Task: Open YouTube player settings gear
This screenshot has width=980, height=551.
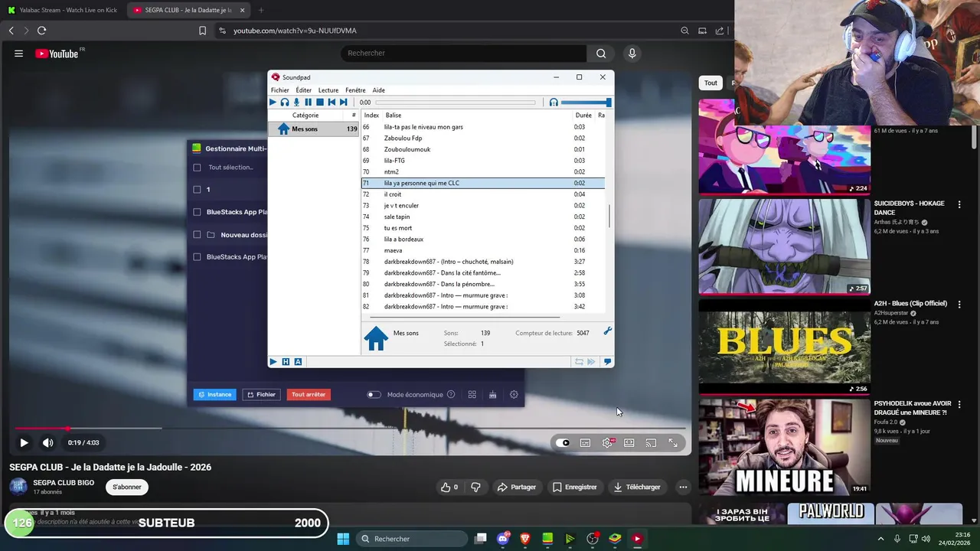Action: [607, 442]
